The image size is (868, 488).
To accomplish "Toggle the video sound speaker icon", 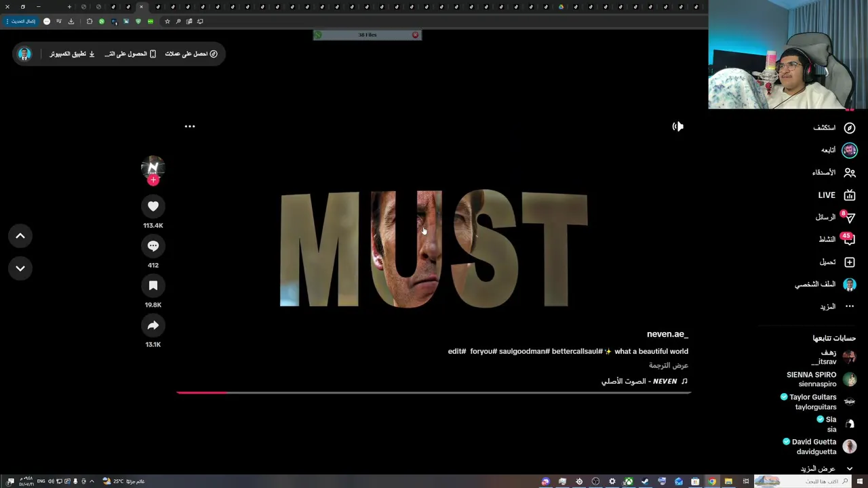I will click(x=678, y=126).
